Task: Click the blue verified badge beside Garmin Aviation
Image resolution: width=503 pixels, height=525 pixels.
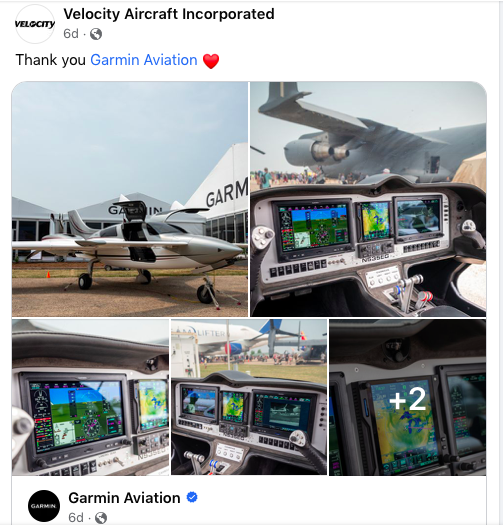Action: click(192, 497)
